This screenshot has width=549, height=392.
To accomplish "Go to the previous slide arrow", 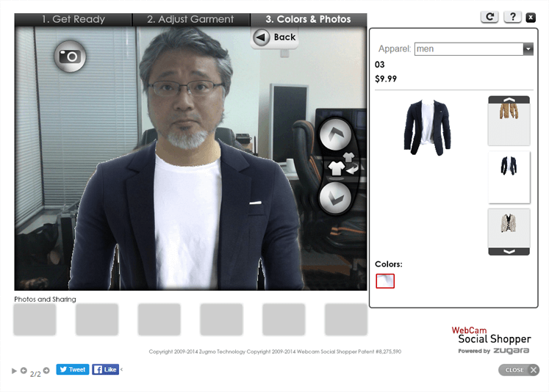I will click(24, 371).
